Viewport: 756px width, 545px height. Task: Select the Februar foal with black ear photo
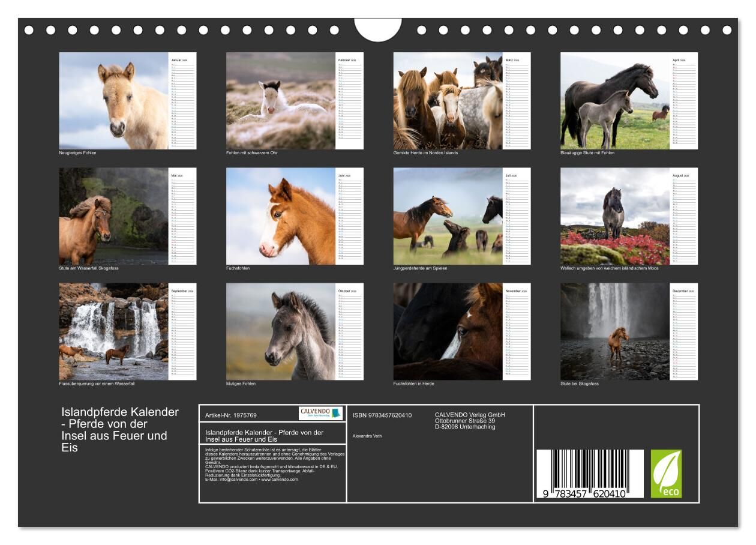pos(280,101)
